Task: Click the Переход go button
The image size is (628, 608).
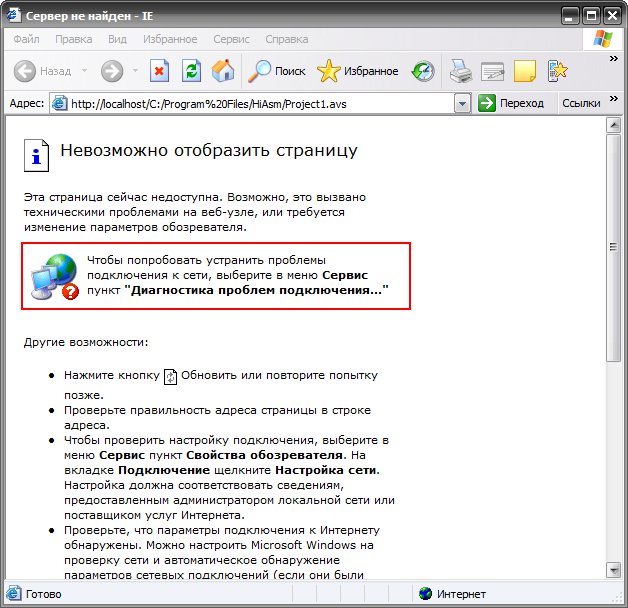Action: pos(512,103)
